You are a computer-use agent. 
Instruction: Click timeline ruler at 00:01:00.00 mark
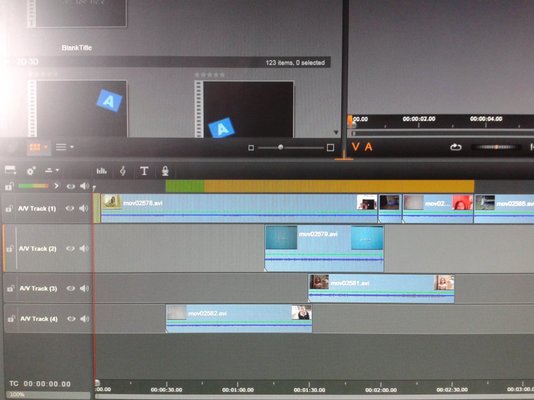click(x=238, y=389)
